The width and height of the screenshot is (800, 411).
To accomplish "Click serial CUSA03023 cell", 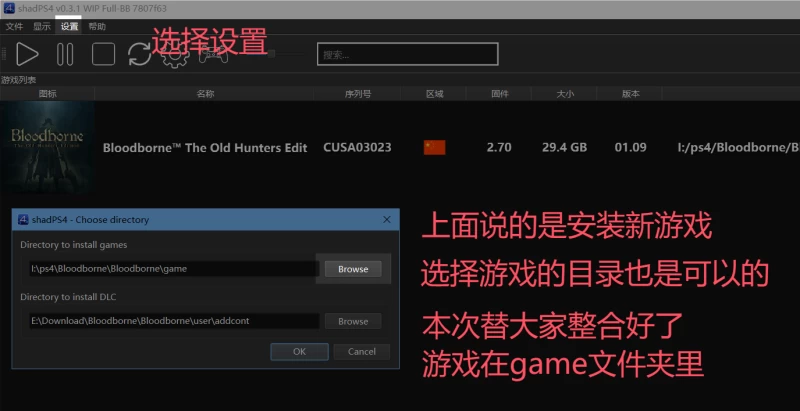I will (357, 148).
